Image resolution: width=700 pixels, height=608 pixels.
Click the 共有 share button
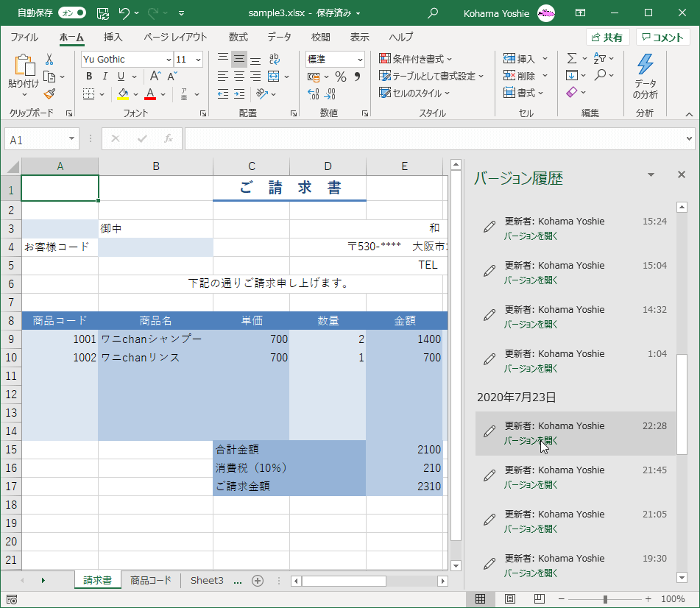[607, 38]
